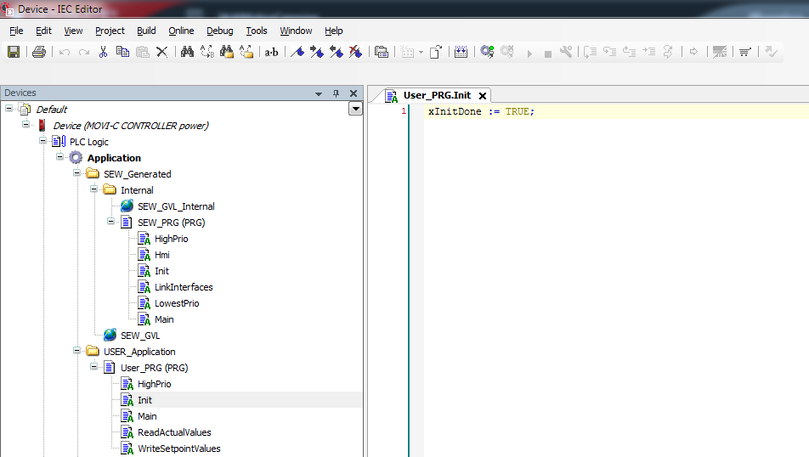
Task: Click the a·b rename icon
Action: pos(271,52)
